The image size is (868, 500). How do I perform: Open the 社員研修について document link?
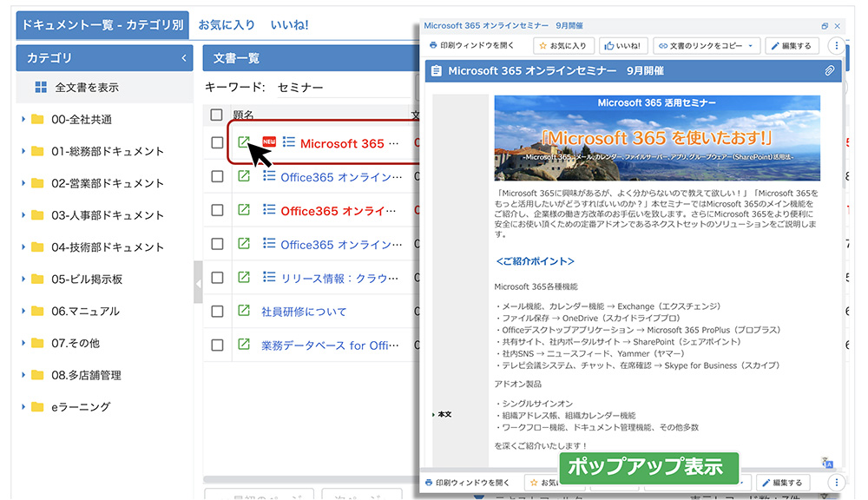303,312
